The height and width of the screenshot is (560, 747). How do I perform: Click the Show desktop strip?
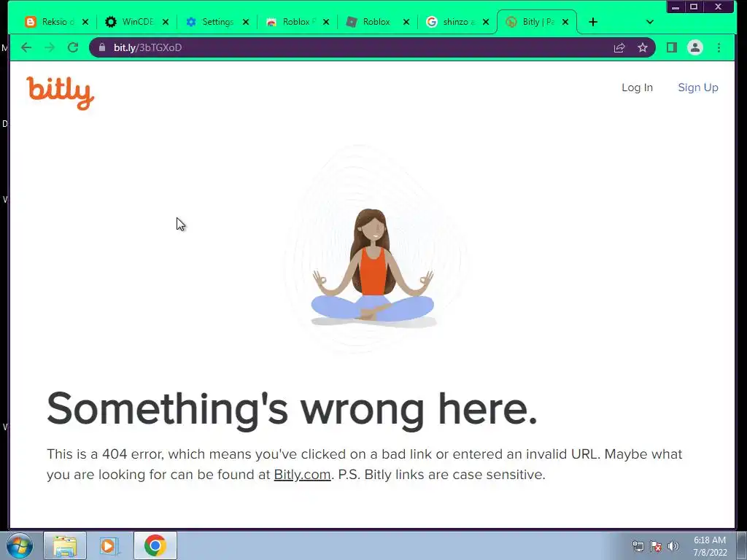[x=742, y=545]
